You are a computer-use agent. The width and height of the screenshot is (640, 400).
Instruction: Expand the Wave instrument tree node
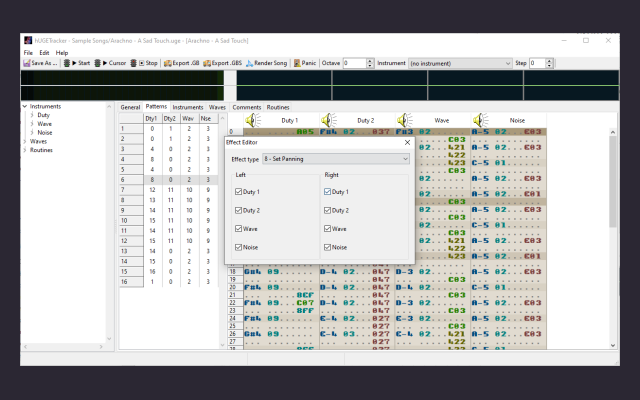pos(32,124)
